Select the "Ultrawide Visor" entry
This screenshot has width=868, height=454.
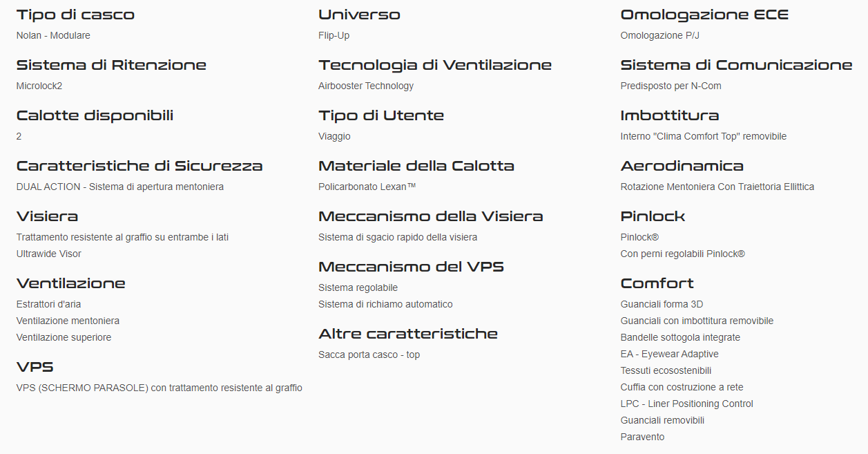pos(49,254)
